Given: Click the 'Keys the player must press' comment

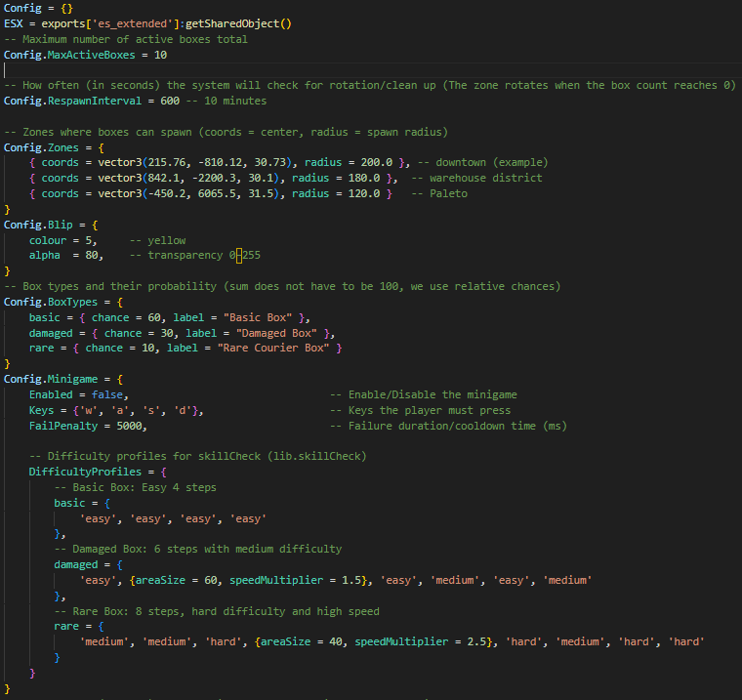Looking at the screenshot, I should pos(420,410).
